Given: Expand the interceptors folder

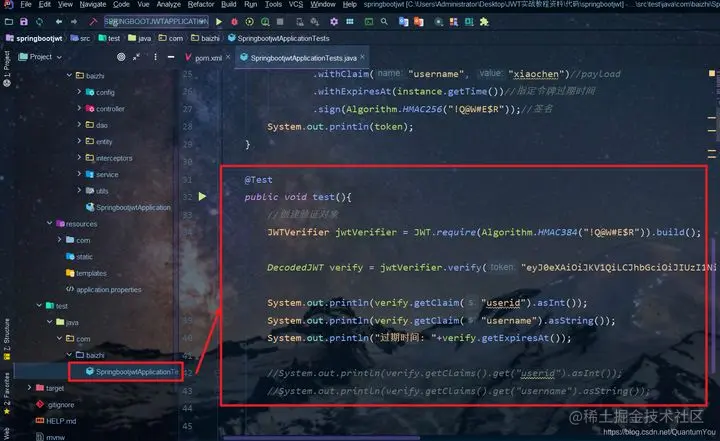Looking at the screenshot, I should 79,158.
